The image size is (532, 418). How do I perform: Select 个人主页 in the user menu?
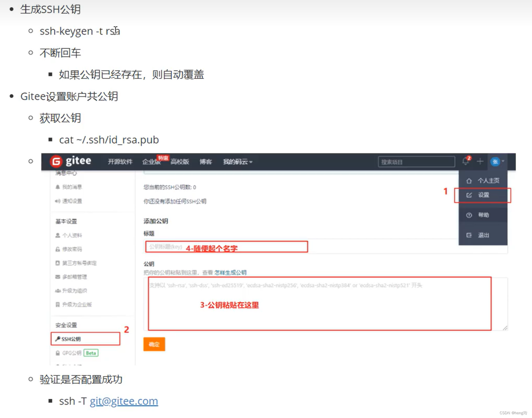[x=483, y=181]
